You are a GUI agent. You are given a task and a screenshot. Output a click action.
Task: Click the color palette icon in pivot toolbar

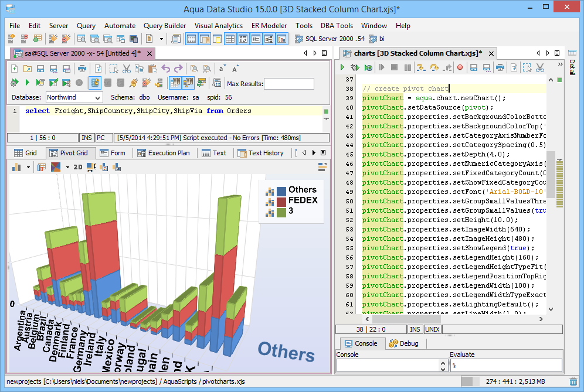tap(56, 167)
